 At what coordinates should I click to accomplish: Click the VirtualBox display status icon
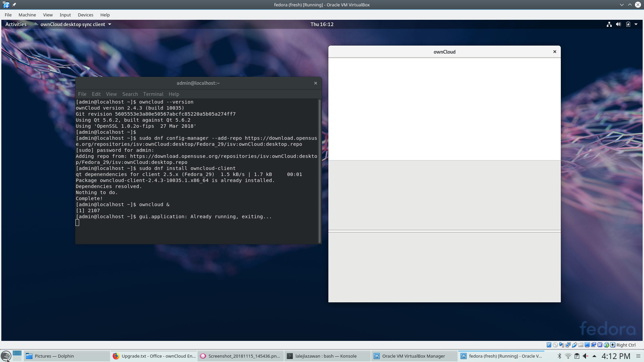pos(587,345)
